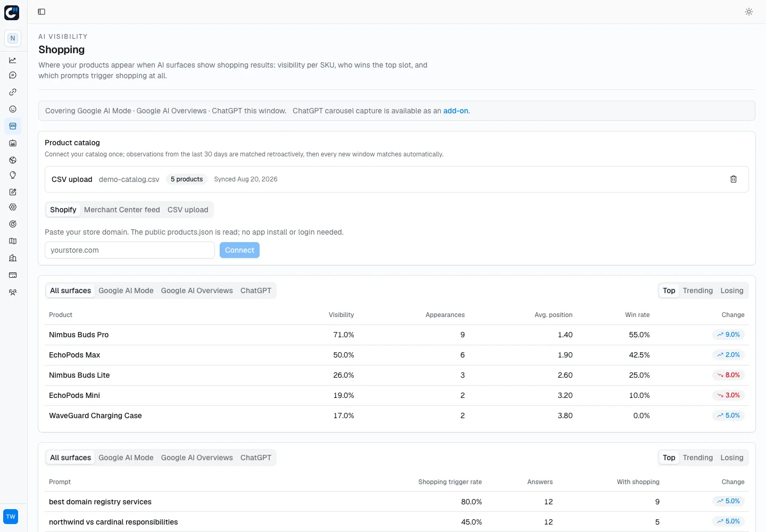766x532 pixels.
Task: Select All surfaces in prompt table
Action: (70, 458)
